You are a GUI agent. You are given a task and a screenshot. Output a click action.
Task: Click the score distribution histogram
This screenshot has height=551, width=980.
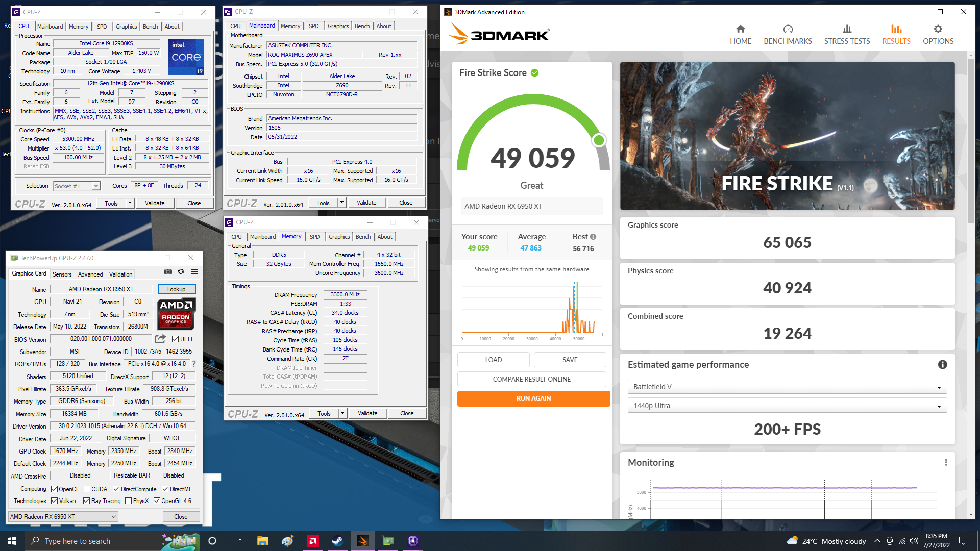pos(531,311)
